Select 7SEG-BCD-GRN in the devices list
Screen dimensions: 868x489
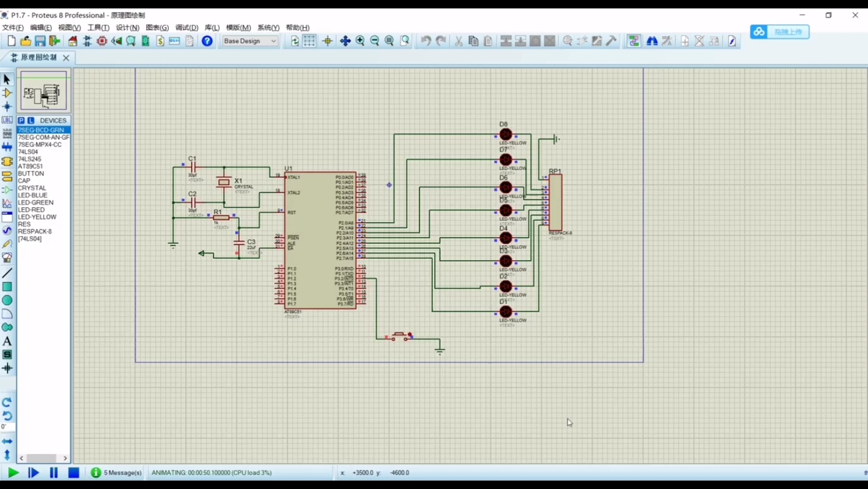43,130
